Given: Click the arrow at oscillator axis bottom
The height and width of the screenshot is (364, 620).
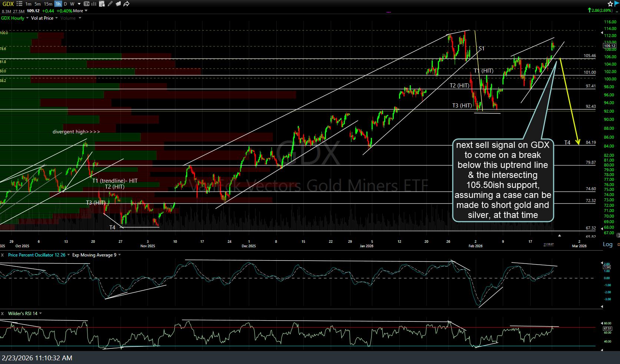Looking at the screenshot, I should coord(602,307).
